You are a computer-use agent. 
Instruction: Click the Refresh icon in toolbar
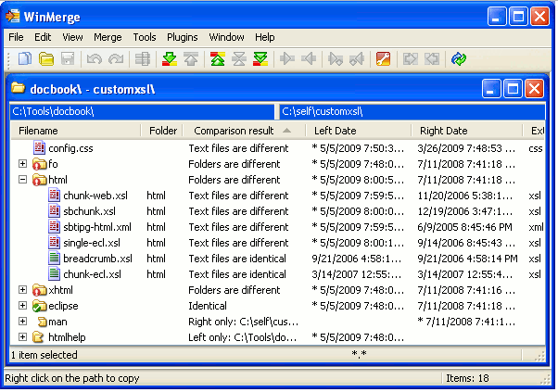(459, 59)
